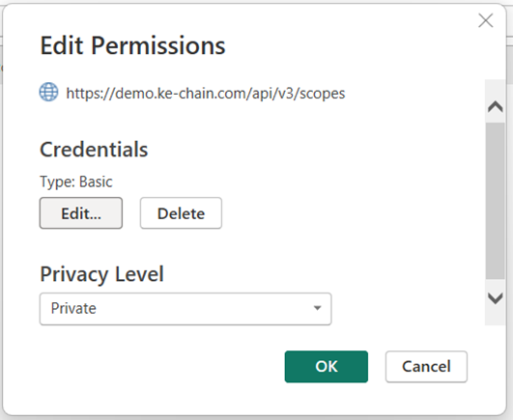The height and width of the screenshot is (420, 513).
Task: Click scrollbar track just above the thumb
Action: coord(495,118)
